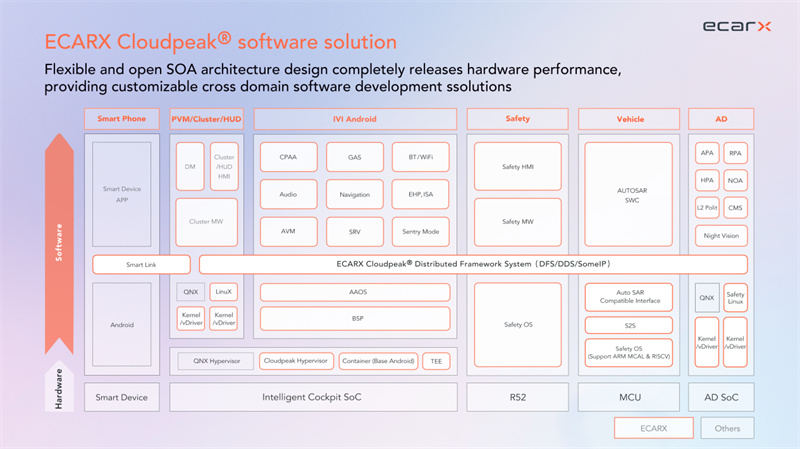The height and width of the screenshot is (449, 800).
Task: Open the PVM/Cluster/HUD header
Action: point(207,119)
